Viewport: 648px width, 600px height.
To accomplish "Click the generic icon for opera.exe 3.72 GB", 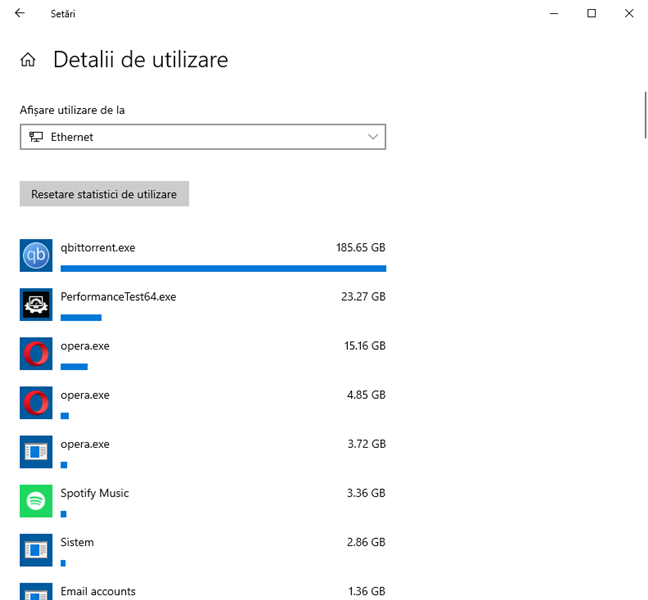I will pyautogui.click(x=36, y=452).
